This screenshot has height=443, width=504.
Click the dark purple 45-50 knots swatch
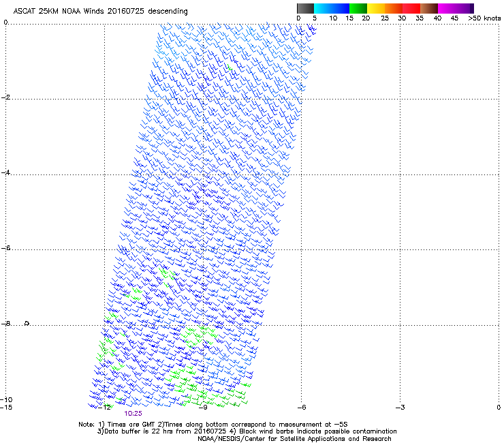pyautogui.click(x=464, y=8)
